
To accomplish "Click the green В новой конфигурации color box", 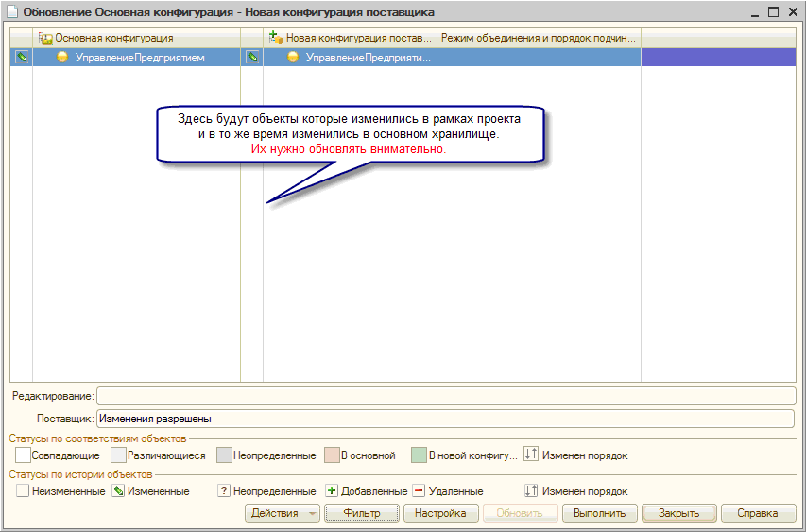I will 419,455.
